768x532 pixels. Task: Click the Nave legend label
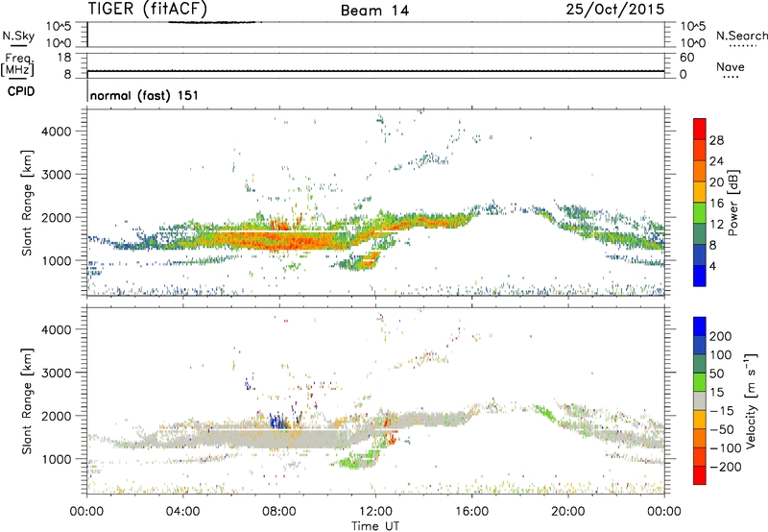click(x=731, y=66)
